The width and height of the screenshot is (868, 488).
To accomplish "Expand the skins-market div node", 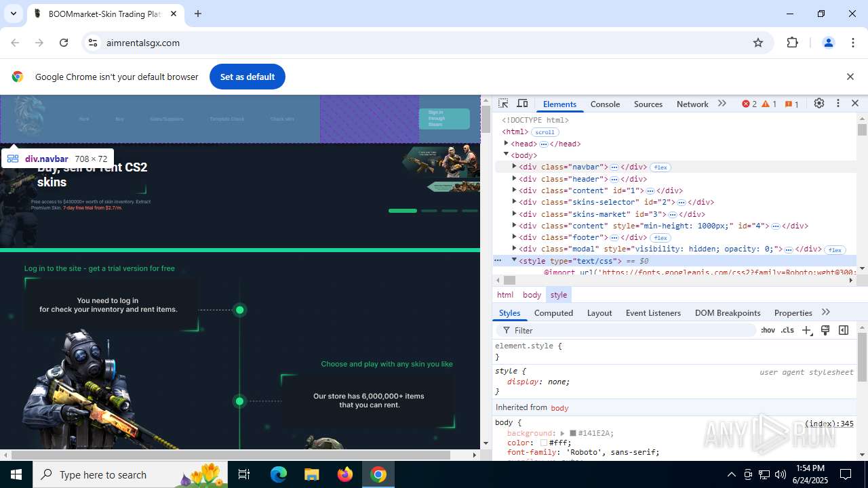I will [x=514, y=213].
